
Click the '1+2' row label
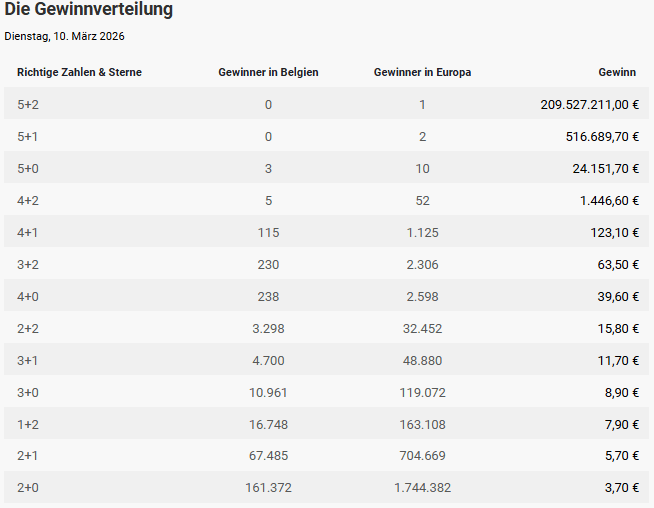click(30, 425)
